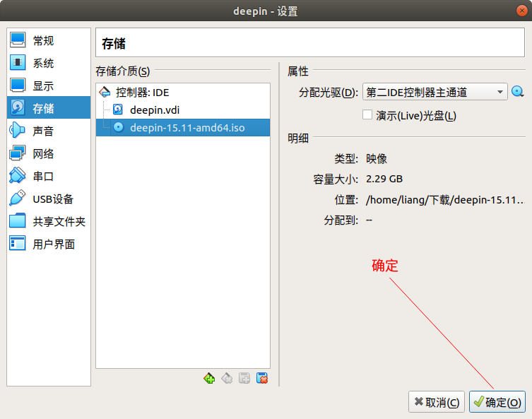This screenshot has width=532, height=419.
Task: Click the 常规 monitor icon in sidebar
Action: [x=18, y=40]
